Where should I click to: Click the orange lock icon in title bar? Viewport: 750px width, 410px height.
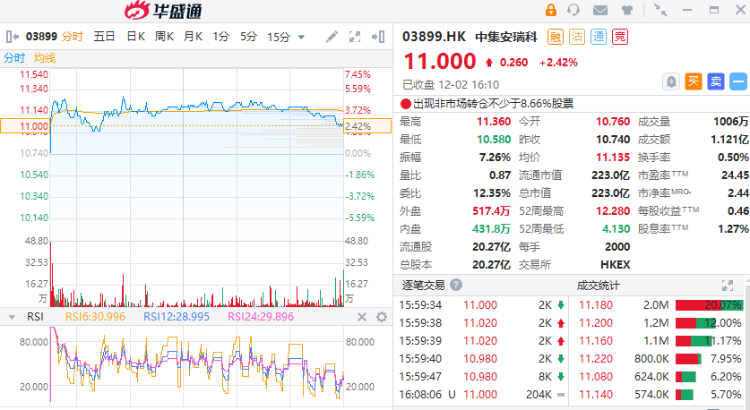coord(551,10)
